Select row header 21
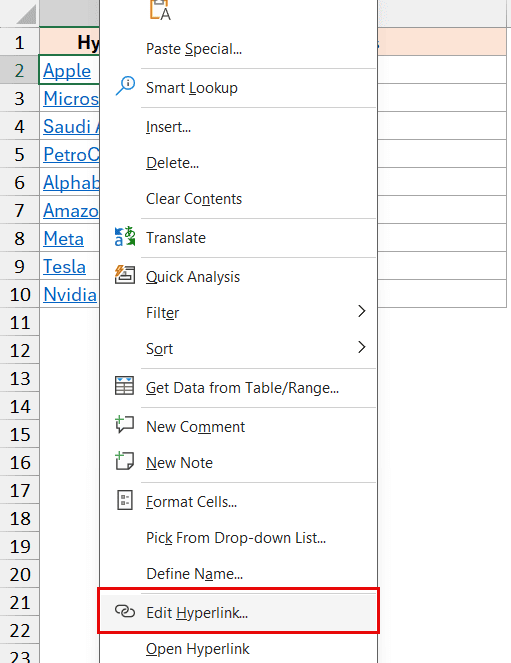Screen dimensions: 511x663 coord(19,602)
